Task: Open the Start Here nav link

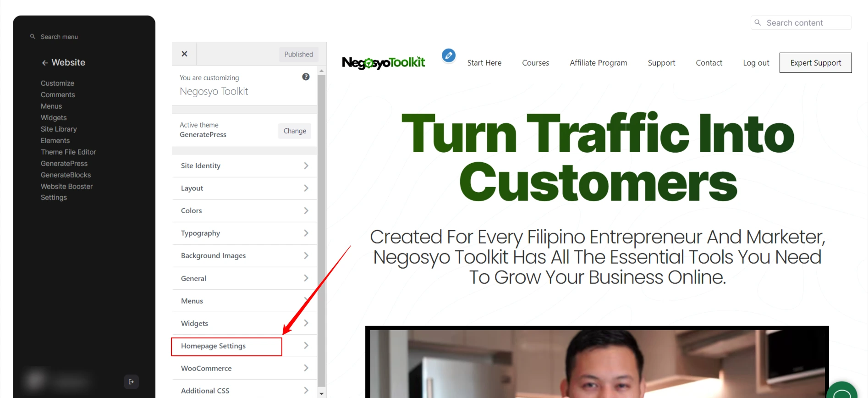Action: point(484,63)
